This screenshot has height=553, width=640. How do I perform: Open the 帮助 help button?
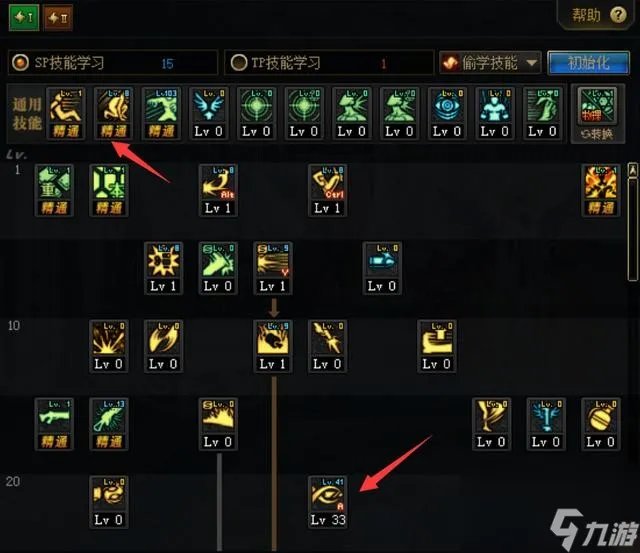[x=598, y=16]
